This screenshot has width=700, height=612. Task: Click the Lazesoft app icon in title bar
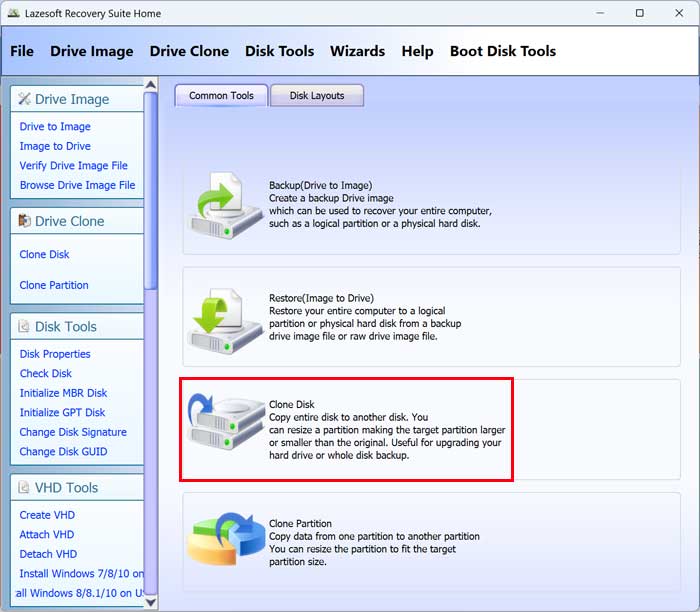pos(13,13)
